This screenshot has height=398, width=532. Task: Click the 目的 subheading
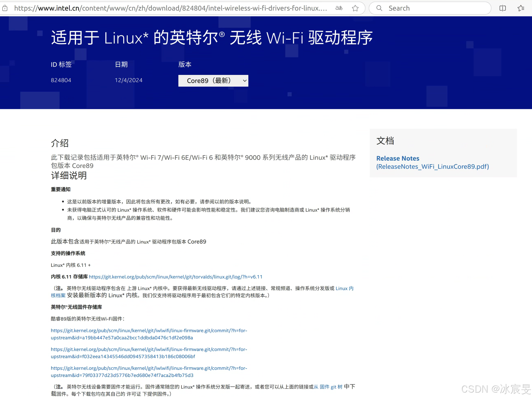click(56, 230)
